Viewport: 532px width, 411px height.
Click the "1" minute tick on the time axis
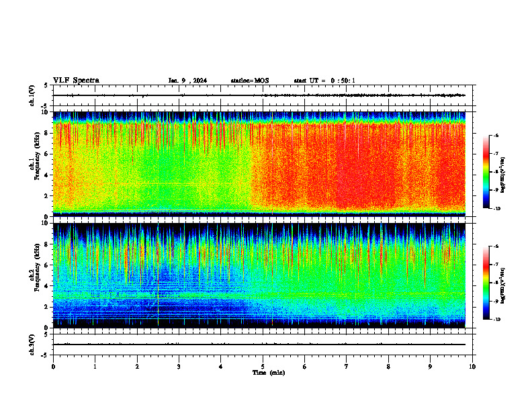pyautogui.click(x=95, y=367)
